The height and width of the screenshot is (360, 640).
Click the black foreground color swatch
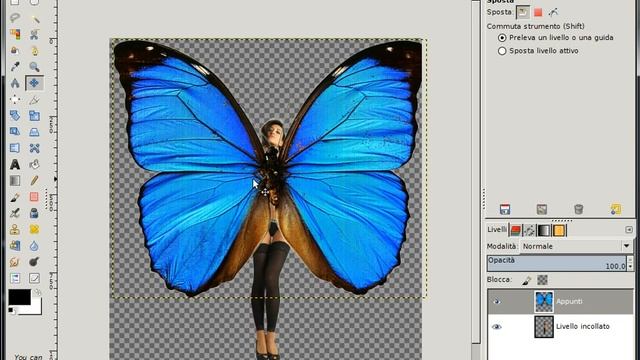click(19, 297)
